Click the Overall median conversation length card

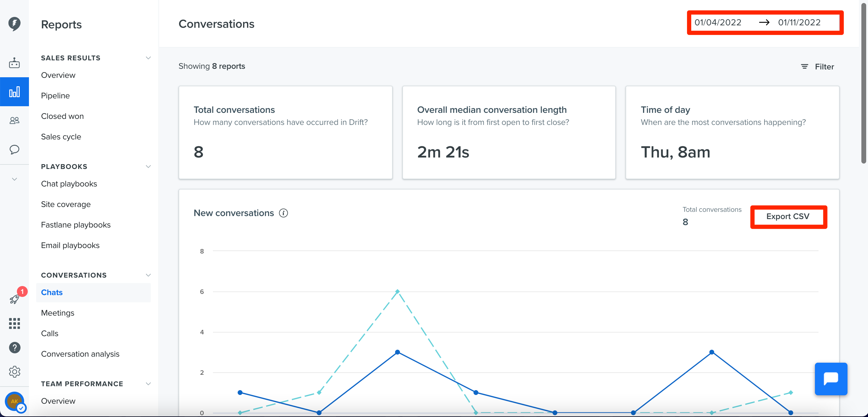click(x=509, y=132)
